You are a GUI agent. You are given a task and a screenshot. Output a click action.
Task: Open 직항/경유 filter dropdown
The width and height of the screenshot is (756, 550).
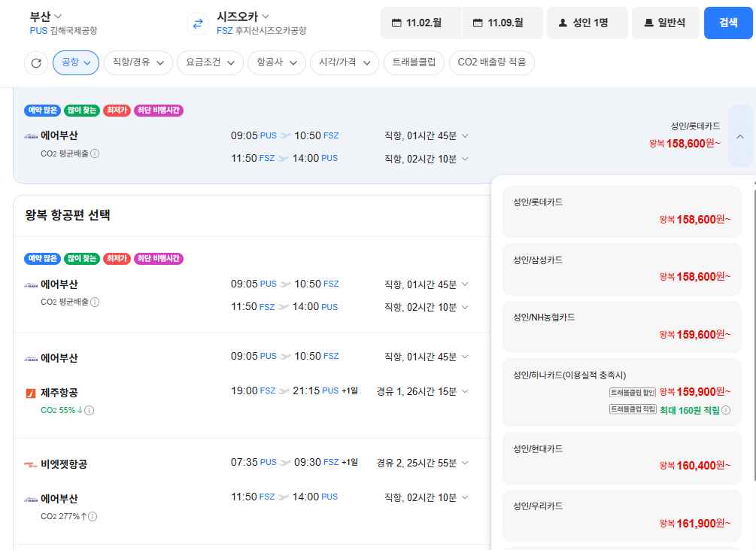(138, 62)
